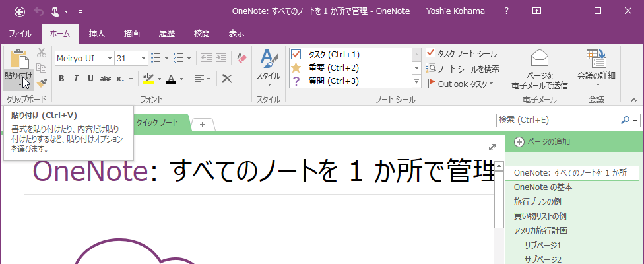Open font color picker arrow

pyautogui.click(x=181, y=79)
